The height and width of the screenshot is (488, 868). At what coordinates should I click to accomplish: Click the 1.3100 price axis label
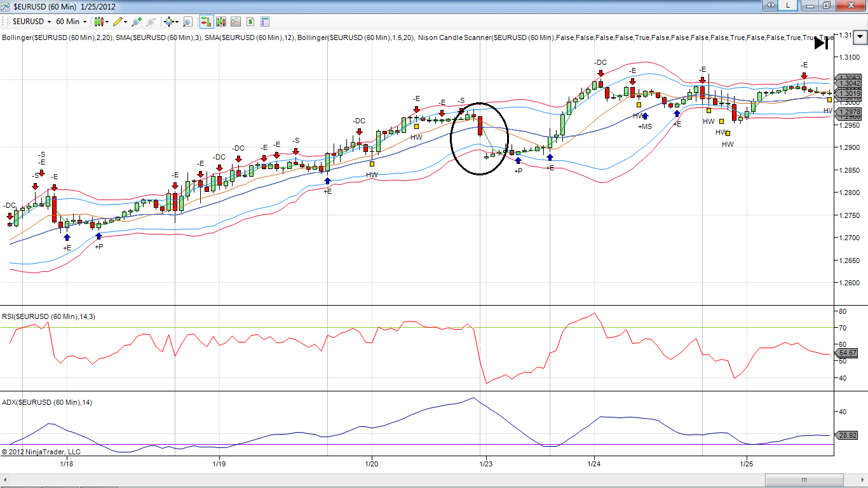click(x=850, y=57)
